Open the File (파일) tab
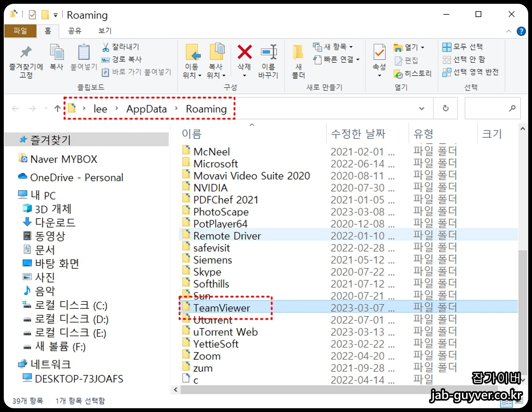The width and height of the screenshot is (532, 412). [x=20, y=31]
